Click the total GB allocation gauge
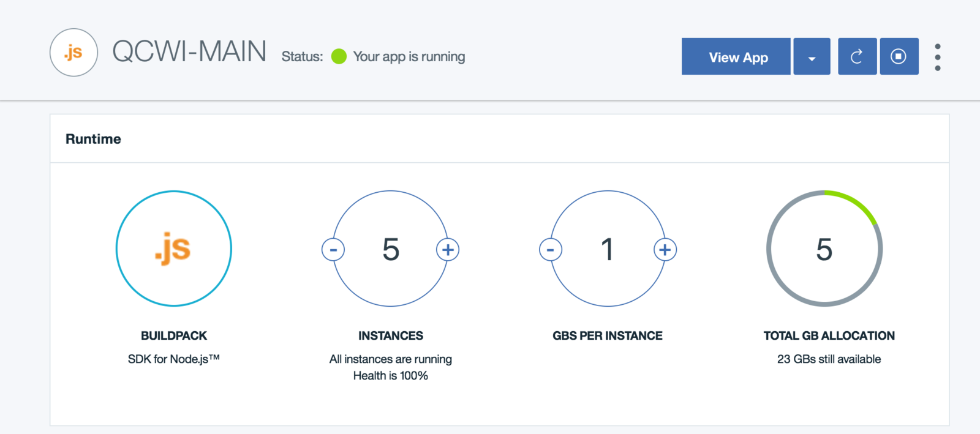980x434 pixels. 824,249
